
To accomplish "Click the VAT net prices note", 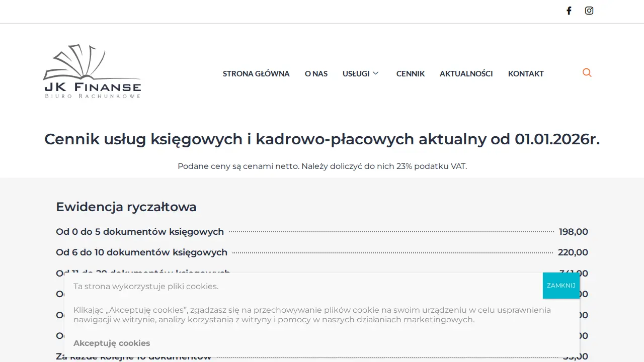I will point(322,166).
